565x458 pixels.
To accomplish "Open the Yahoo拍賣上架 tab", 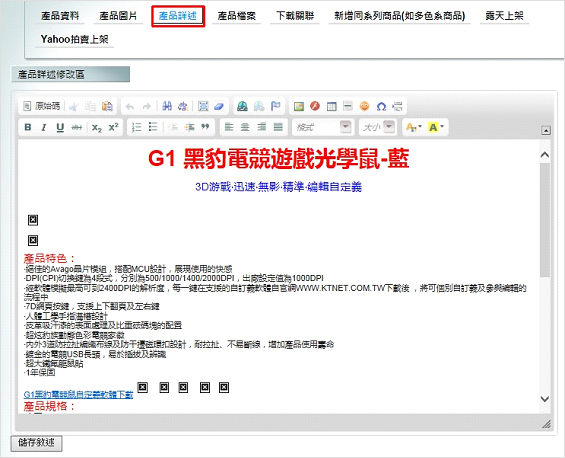I will click(75, 39).
